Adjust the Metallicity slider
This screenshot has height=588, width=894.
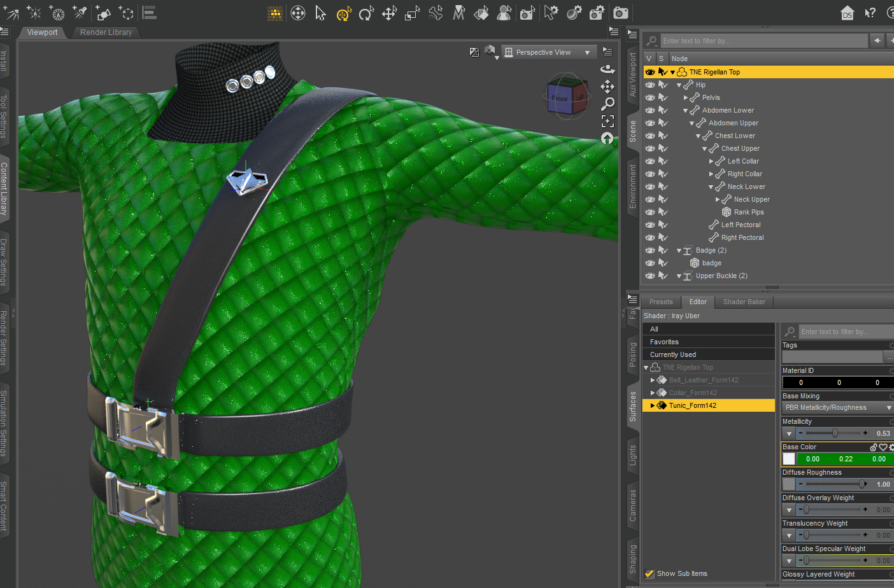point(835,433)
